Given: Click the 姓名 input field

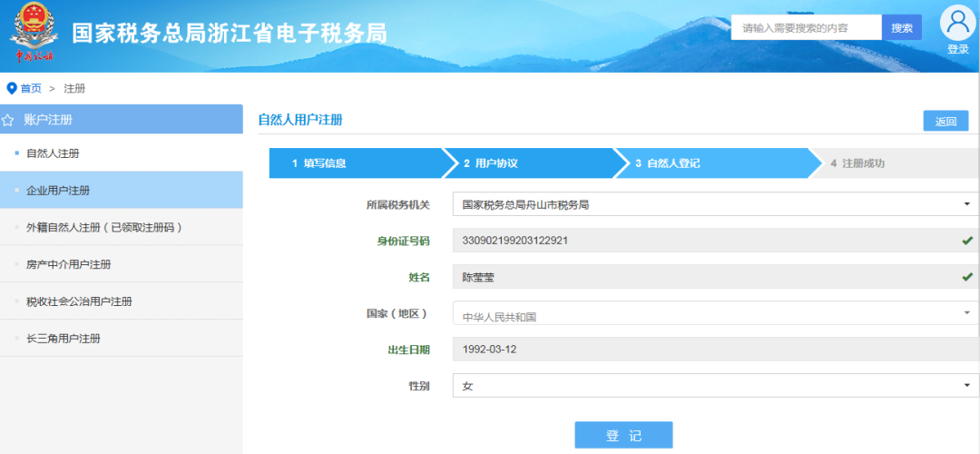Looking at the screenshot, I should [716, 276].
